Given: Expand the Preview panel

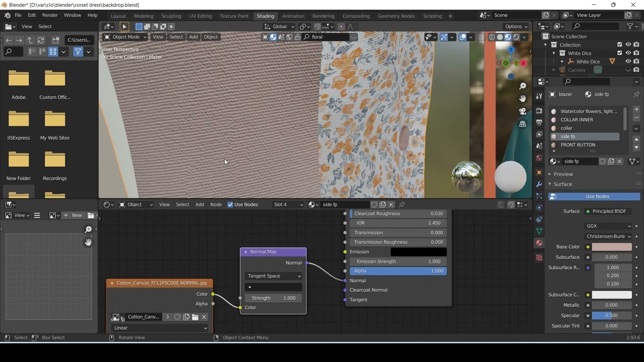Looking at the screenshot, I should pos(562,174).
